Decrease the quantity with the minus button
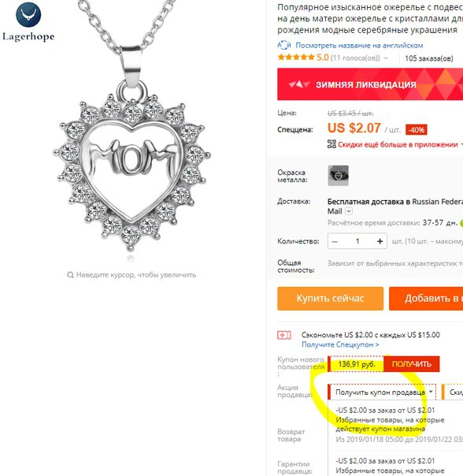This screenshot has height=476, width=463. tap(335, 242)
